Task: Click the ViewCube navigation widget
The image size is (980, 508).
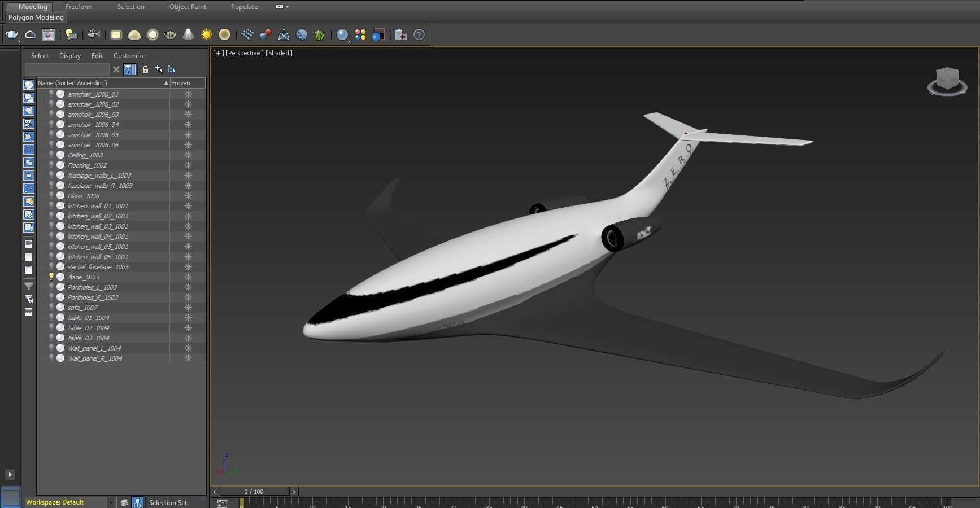Action: point(947,81)
